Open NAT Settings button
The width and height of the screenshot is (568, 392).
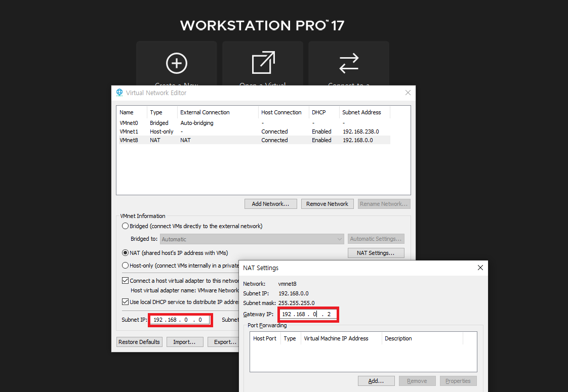coord(376,252)
